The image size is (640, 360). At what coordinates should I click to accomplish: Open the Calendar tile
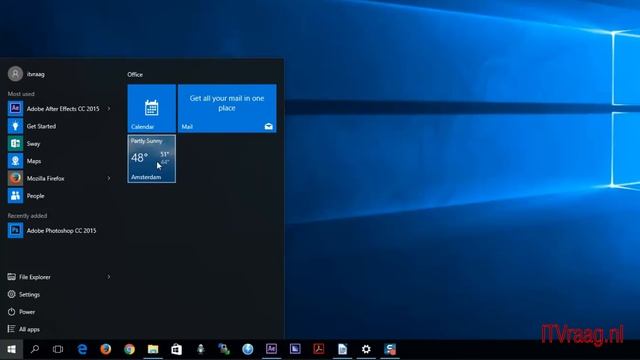pos(152,108)
